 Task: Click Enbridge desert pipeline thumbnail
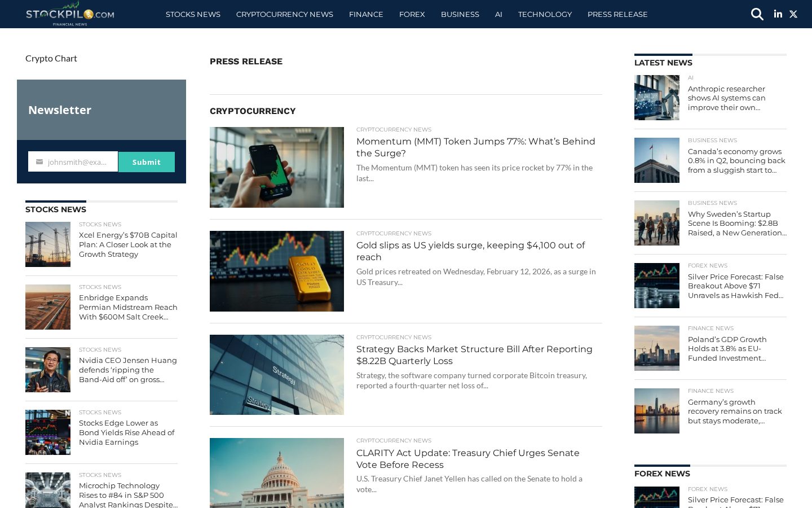tap(48, 307)
